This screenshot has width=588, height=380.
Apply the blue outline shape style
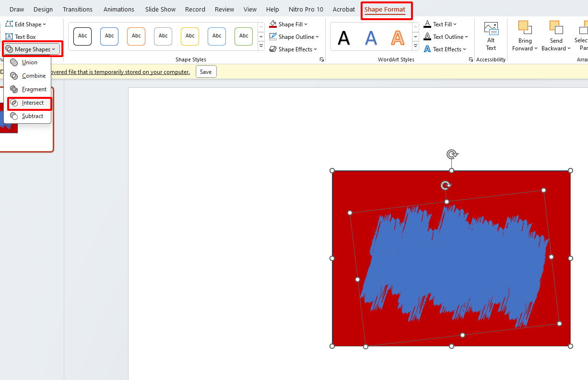tap(109, 36)
